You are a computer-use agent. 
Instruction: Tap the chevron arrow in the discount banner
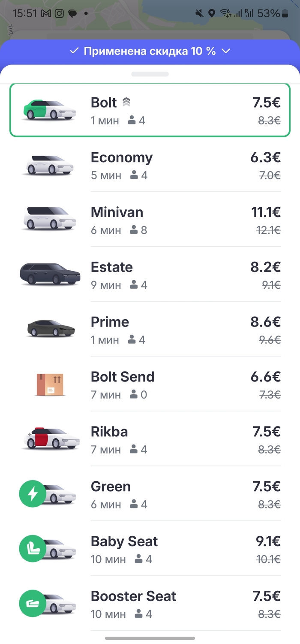point(226,51)
